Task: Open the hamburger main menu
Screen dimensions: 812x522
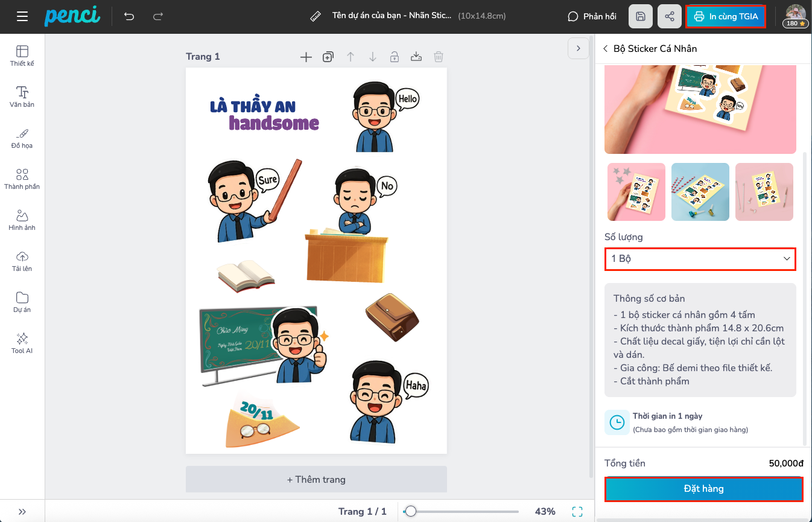Action: (22, 16)
